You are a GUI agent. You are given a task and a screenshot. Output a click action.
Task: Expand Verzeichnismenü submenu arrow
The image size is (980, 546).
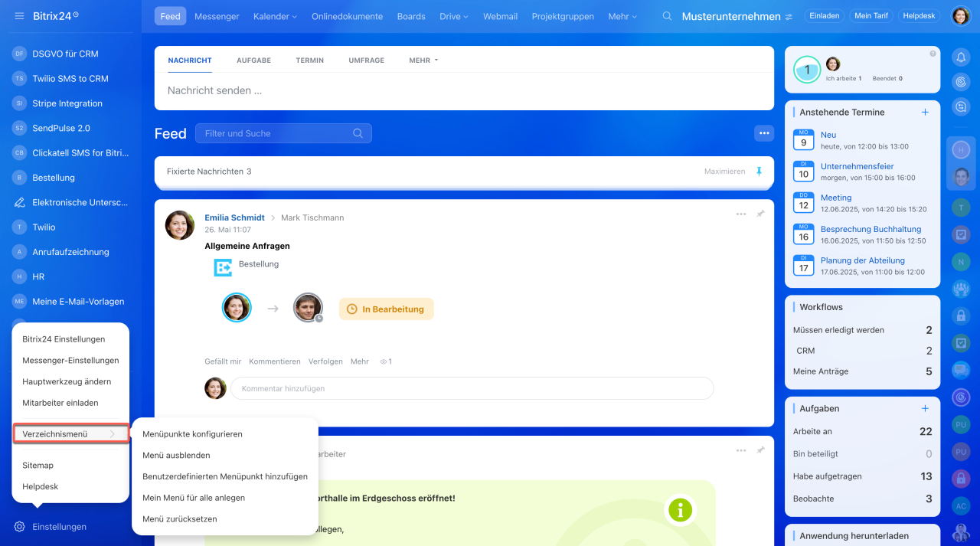click(113, 433)
